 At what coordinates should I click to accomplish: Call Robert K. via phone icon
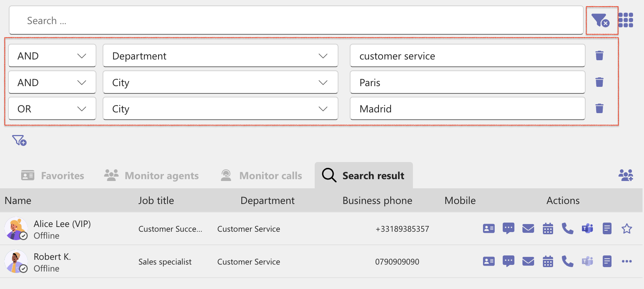click(x=568, y=262)
